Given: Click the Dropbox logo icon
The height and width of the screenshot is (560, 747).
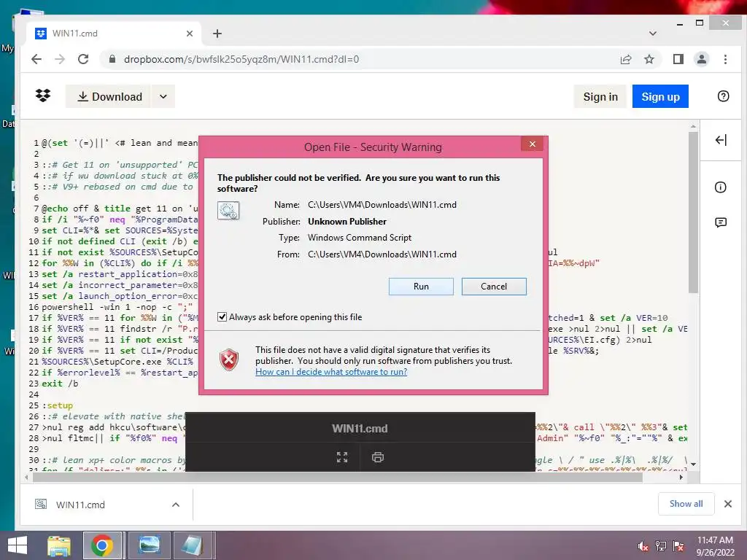Looking at the screenshot, I should [43, 96].
